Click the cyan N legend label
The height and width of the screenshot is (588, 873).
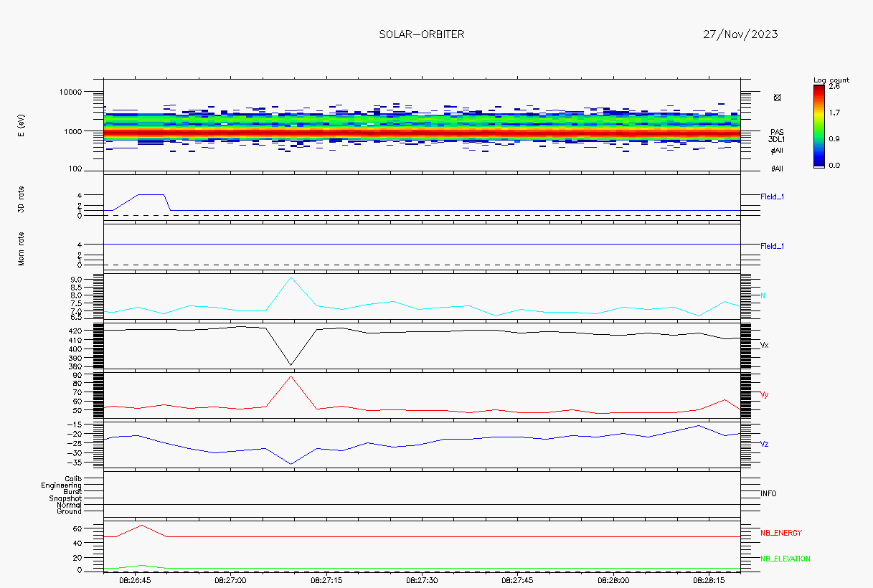(763, 295)
